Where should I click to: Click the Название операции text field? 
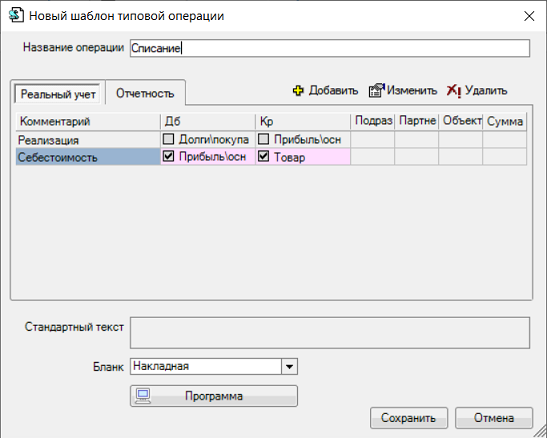[330, 48]
